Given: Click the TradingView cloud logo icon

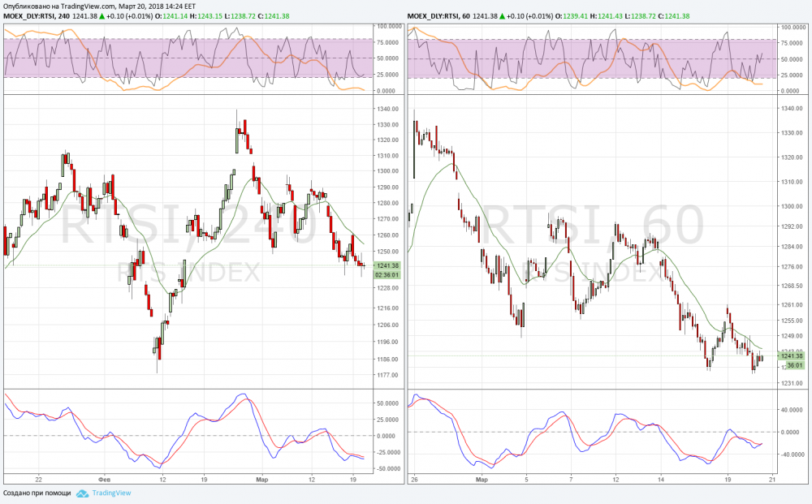Looking at the screenshot, I should [82, 493].
